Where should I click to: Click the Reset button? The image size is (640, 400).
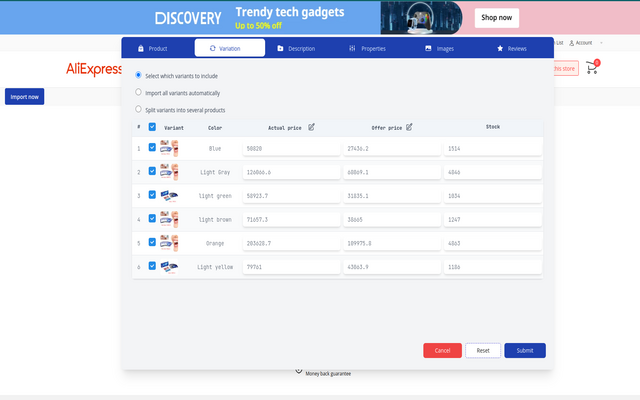point(483,350)
